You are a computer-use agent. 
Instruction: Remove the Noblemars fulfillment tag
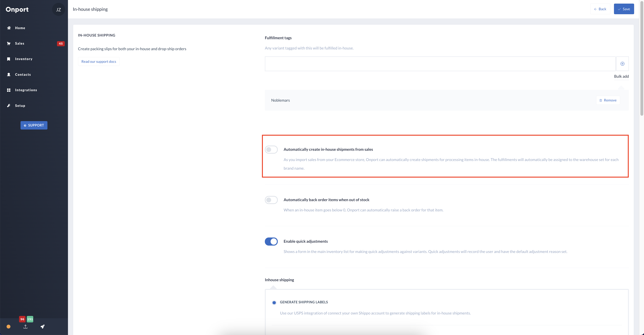point(608,100)
